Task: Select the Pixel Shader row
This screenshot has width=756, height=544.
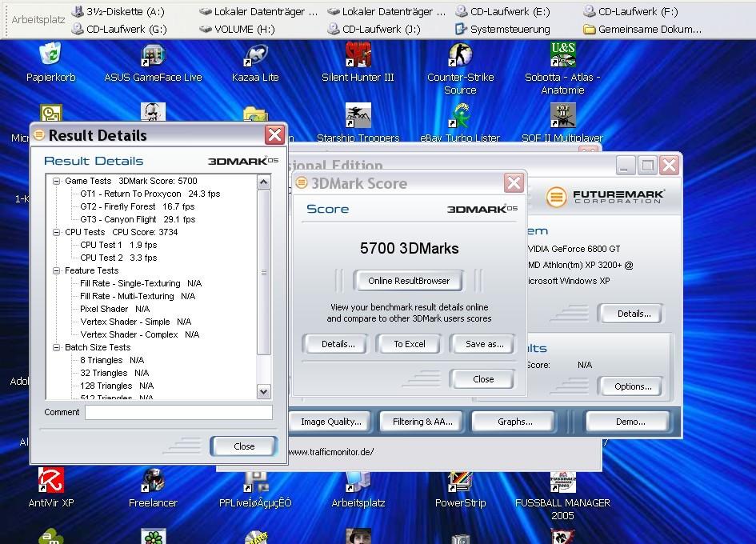Action: click(x=114, y=309)
